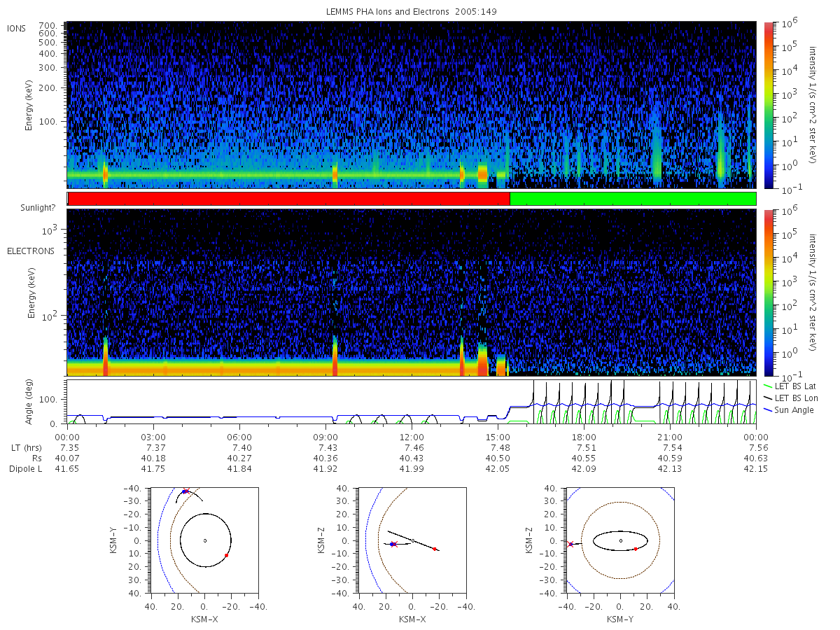Click the green Sunlight bar segment
The height and width of the screenshot is (630, 840).
click(633, 199)
